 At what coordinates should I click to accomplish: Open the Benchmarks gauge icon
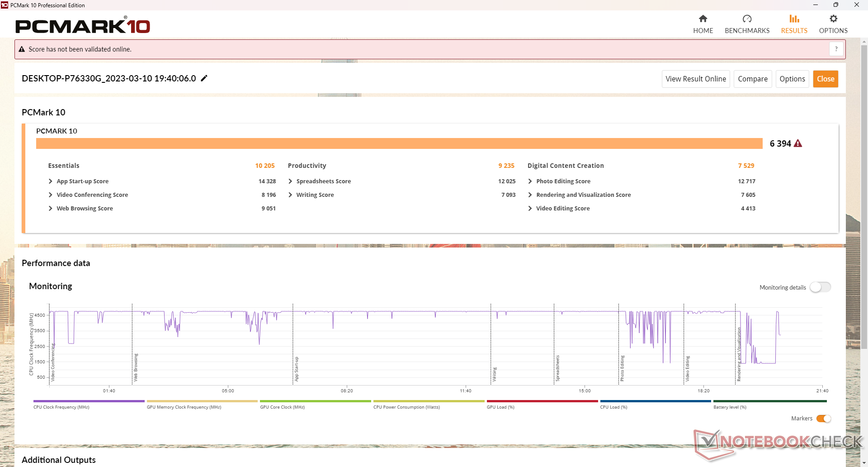point(747,19)
